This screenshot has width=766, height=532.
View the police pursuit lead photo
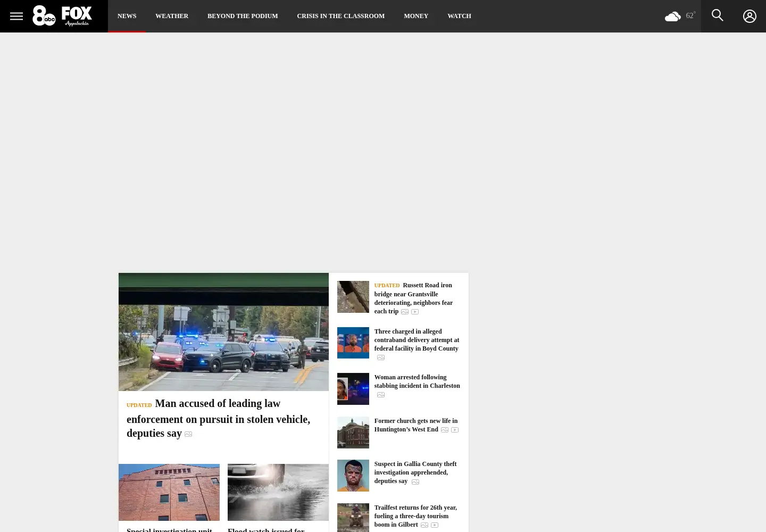coord(223,332)
